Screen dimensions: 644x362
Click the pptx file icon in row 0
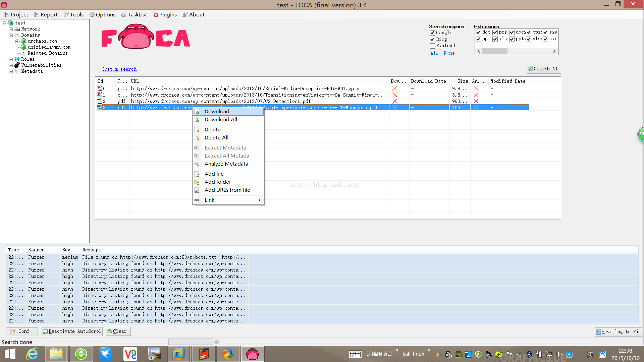coord(100,88)
